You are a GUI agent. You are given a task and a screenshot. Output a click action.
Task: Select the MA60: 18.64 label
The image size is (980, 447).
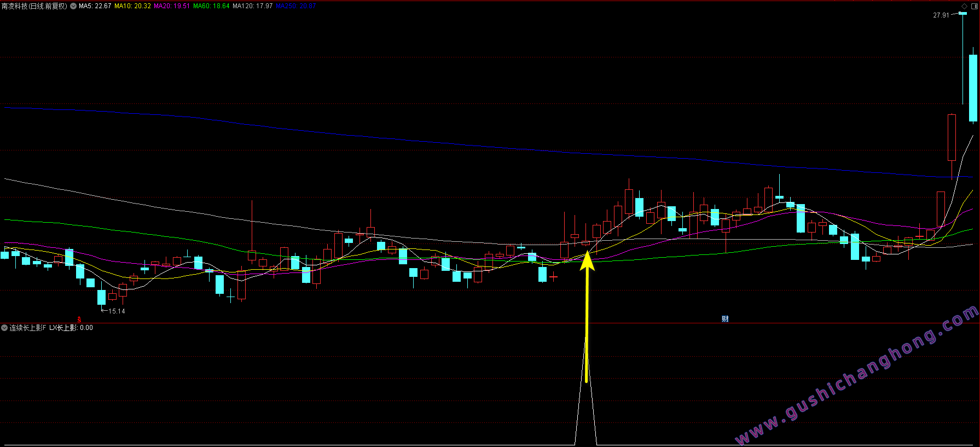(211, 6)
